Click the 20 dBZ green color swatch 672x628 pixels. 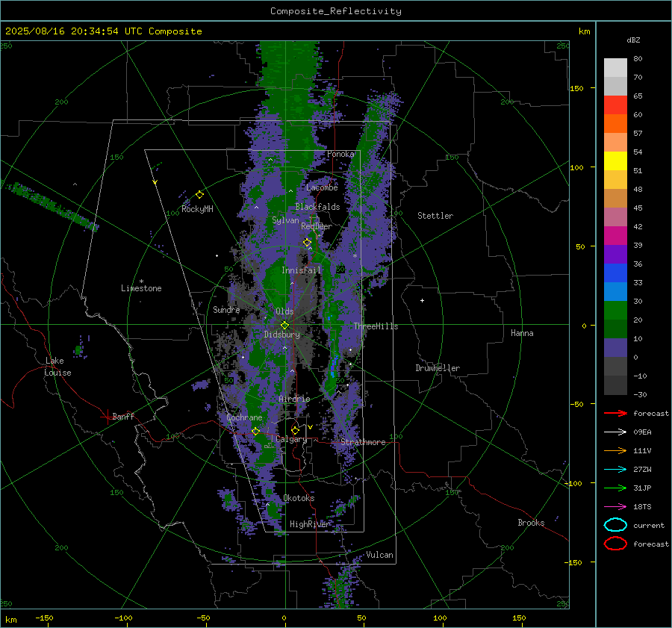coord(615,329)
